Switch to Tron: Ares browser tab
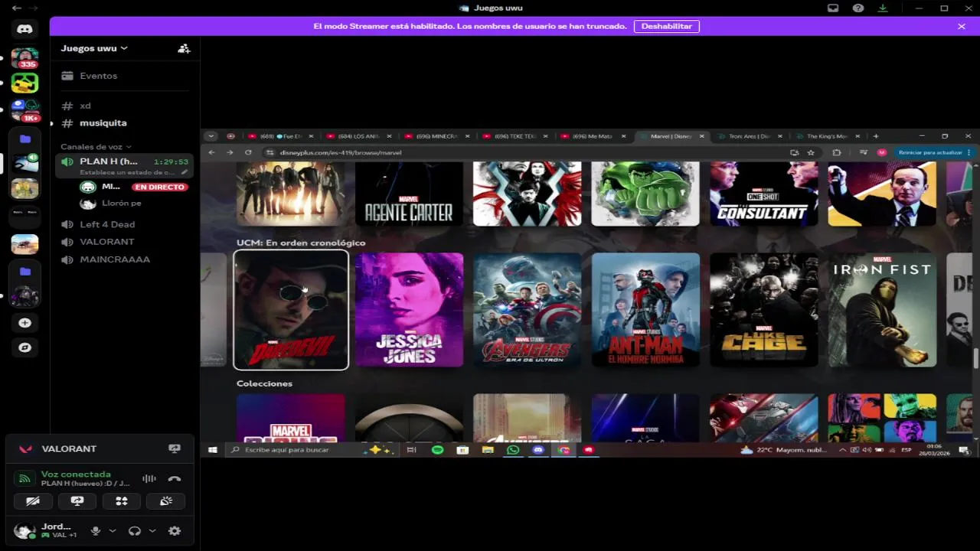This screenshot has height=551, width=980. point(750,136)
